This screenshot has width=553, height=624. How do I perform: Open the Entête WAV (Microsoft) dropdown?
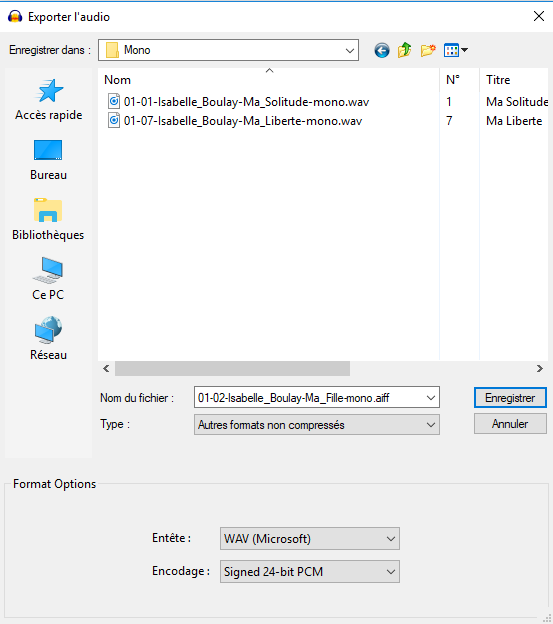tap(310, 539)
